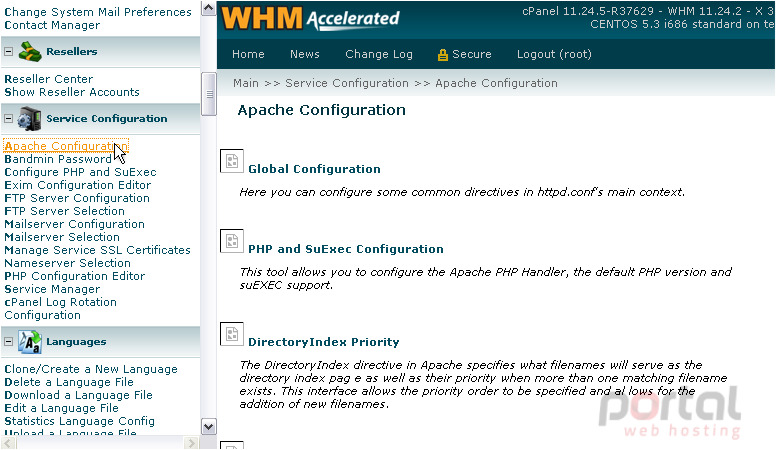This screenshot has height=450, width=776.
Task: Open Exim Configuration Editor
Action: 78,185
